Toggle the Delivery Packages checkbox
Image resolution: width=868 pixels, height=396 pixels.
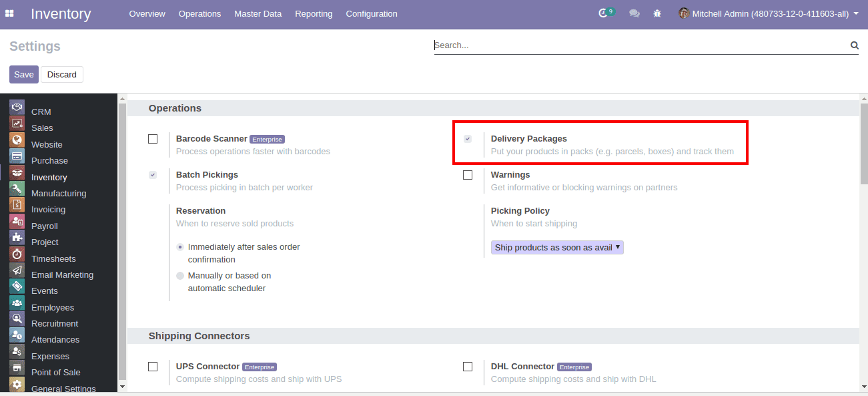pos(468,139)
